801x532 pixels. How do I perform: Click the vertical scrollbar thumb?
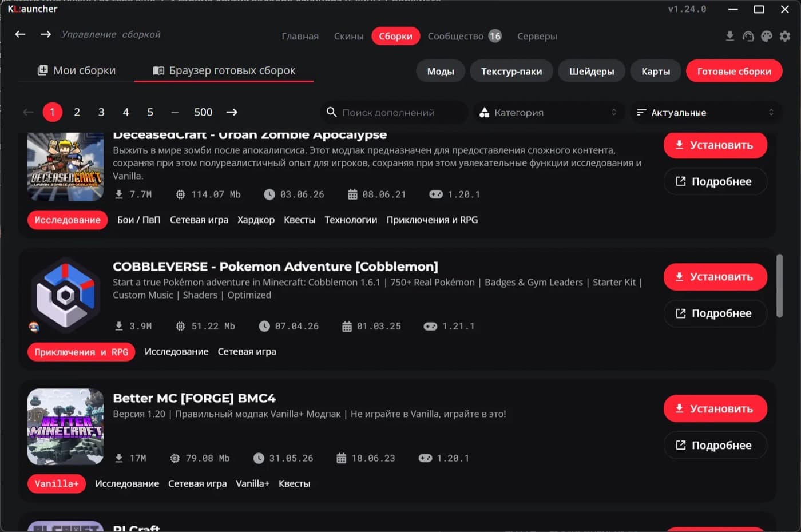[x=779, y=285]
